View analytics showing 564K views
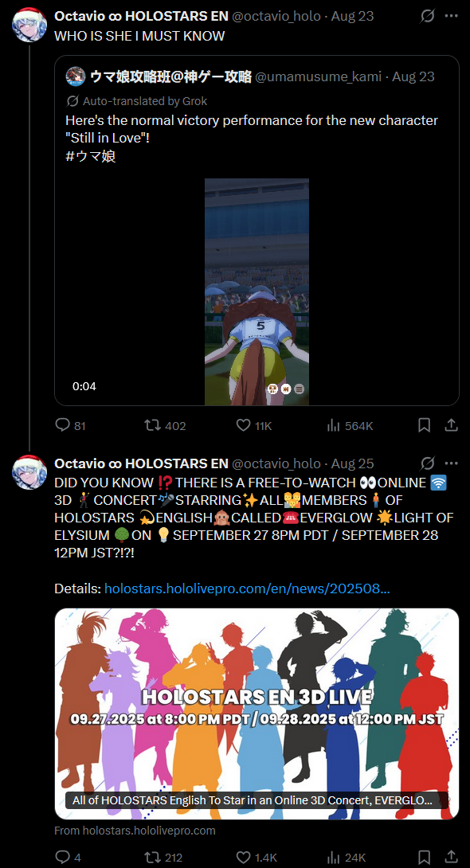 point(333,425)
